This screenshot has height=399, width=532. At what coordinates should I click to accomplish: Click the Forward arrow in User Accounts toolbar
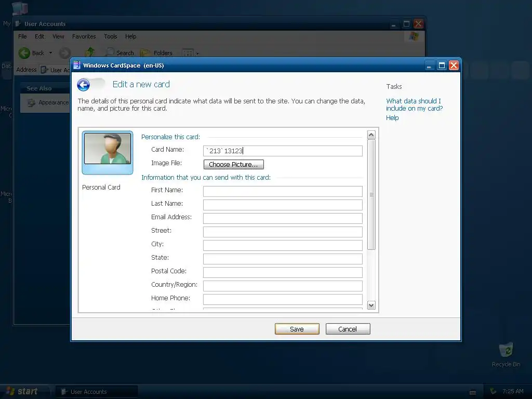(65, 53)
